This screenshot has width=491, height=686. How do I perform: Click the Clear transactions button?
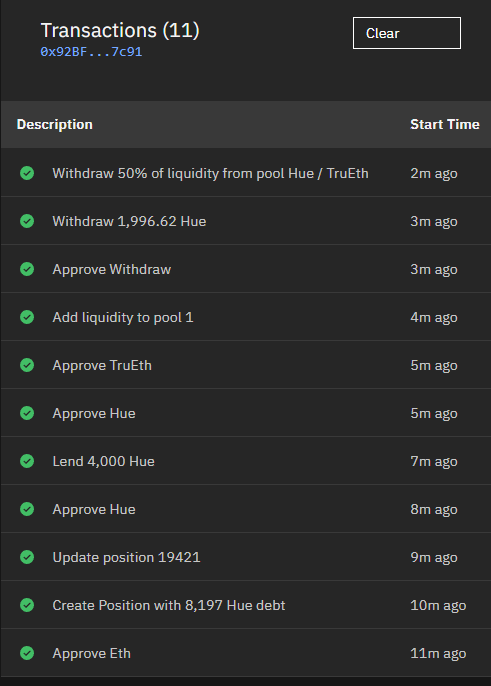(407, 33)
